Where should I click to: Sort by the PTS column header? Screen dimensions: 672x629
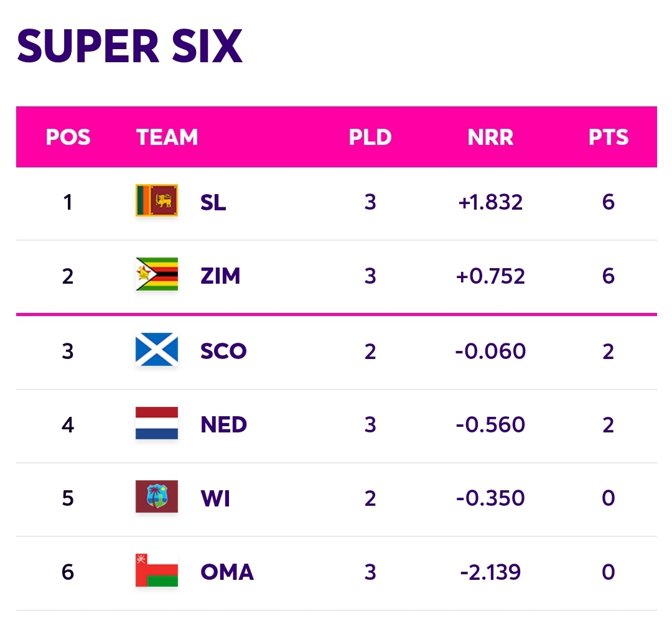[x=608, y=137]
